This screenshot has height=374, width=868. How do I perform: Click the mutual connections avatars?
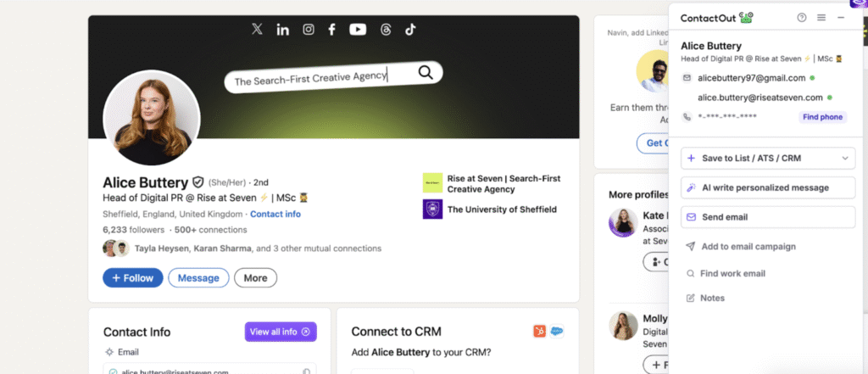(x=116, y=248)
